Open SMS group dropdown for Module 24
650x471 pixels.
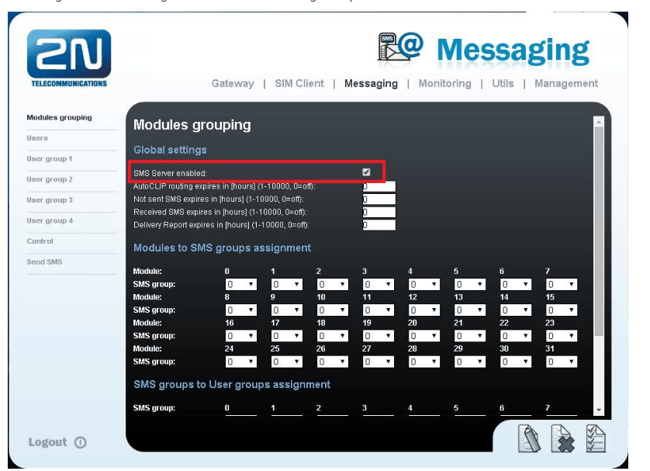(241, 362)
